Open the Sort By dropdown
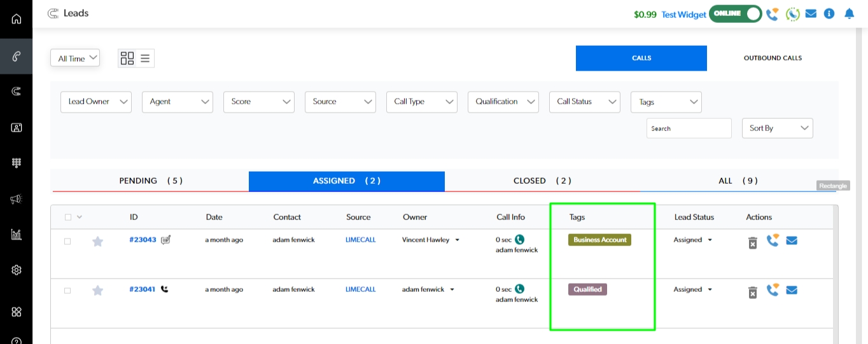 coord(777,128)
